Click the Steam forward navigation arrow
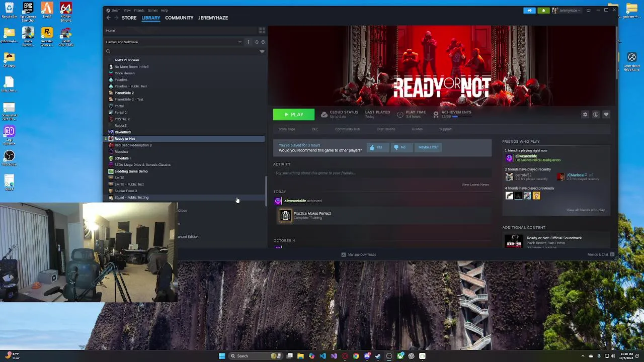Viewport: 644px width, 362px height. (117, 18)
